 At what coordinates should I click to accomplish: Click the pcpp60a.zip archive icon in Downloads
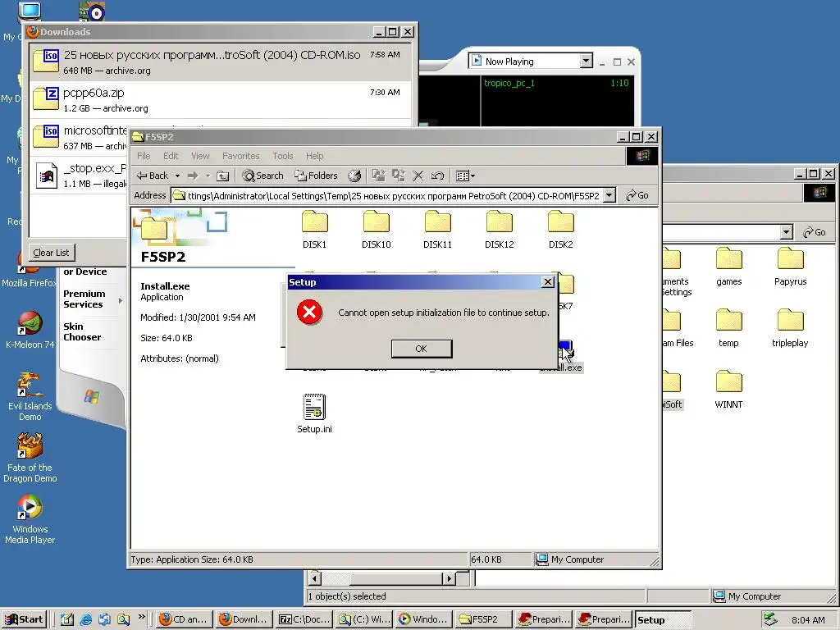coord(46,98)
